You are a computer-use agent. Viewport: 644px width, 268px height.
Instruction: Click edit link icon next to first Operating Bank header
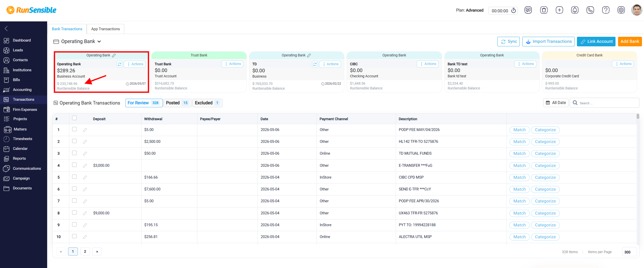(114, 55)
